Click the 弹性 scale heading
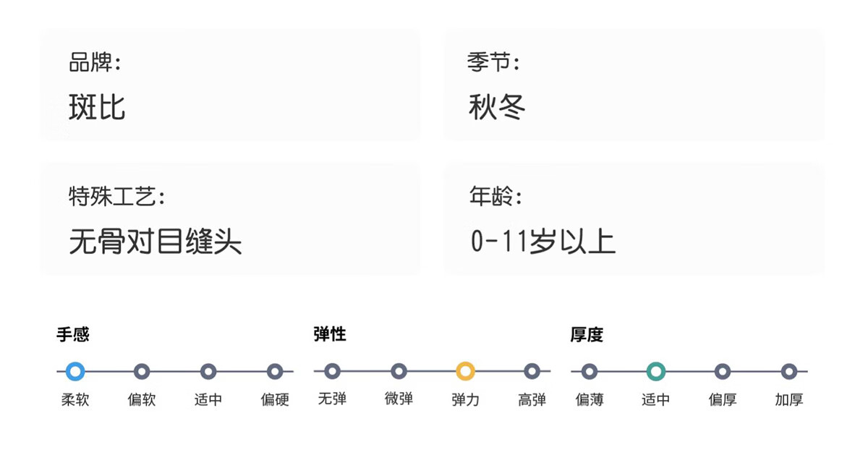This screenshot has height=455, width=868. 330,334
